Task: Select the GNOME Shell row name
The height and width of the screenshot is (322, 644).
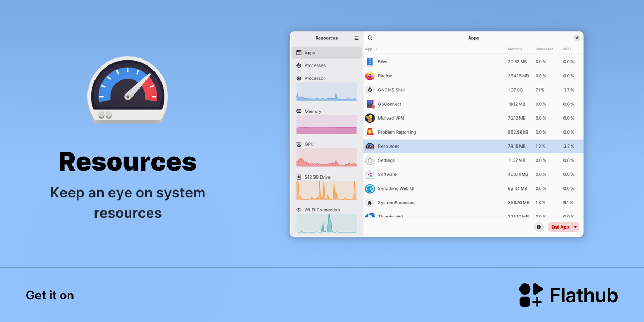Action: pyautogui.click(x=392, y=90)
